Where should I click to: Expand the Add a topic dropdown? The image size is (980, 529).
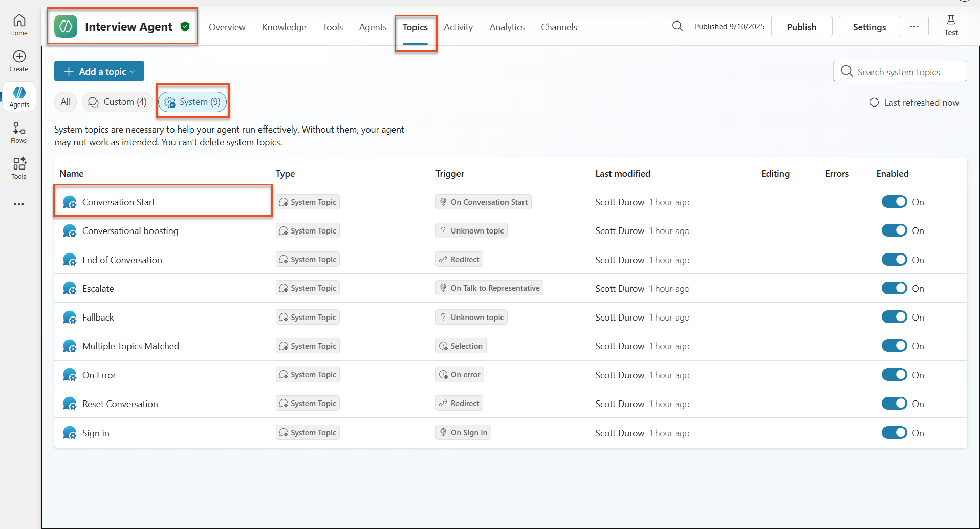point(99,71)
